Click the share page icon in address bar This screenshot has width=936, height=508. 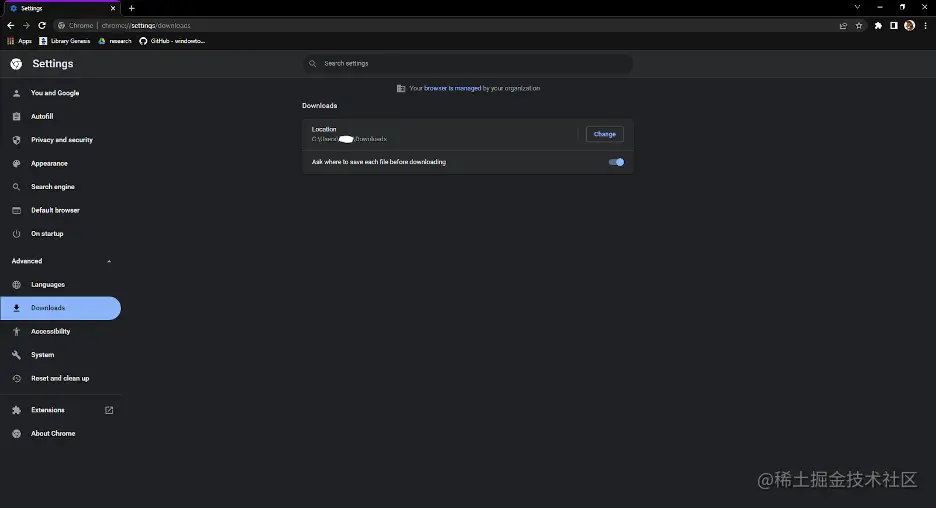click(843, 26)
